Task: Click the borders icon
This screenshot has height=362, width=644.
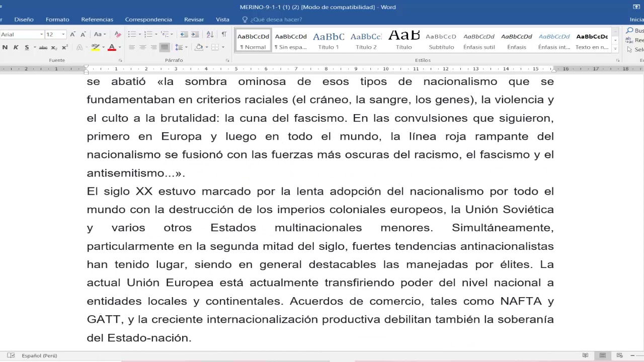Action: 215,47
